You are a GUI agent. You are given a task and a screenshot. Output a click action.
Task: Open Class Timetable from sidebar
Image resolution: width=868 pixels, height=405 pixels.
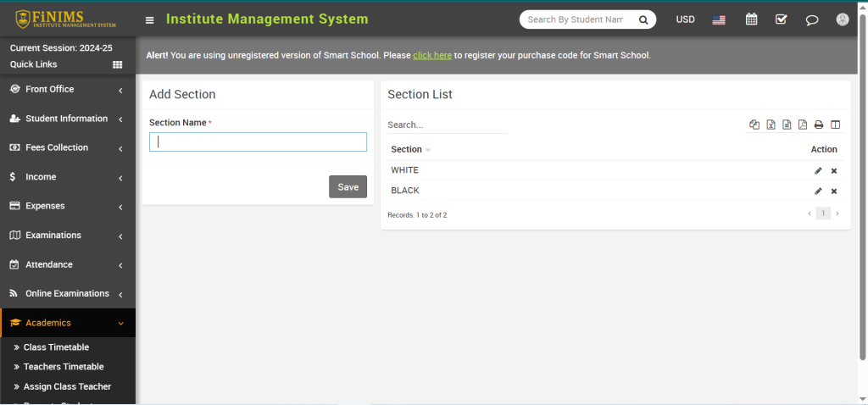[x=56, y=347]
